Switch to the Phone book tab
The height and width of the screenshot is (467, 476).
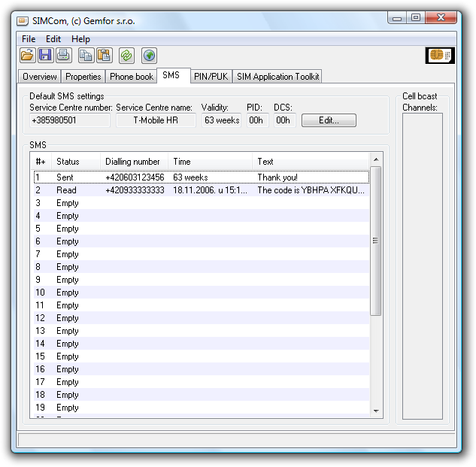(132, 77)
